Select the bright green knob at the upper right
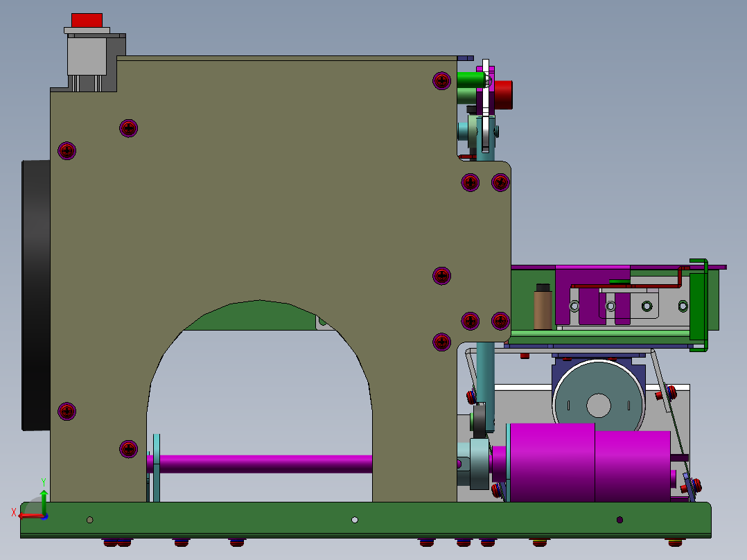 click(x=471, y=80)
